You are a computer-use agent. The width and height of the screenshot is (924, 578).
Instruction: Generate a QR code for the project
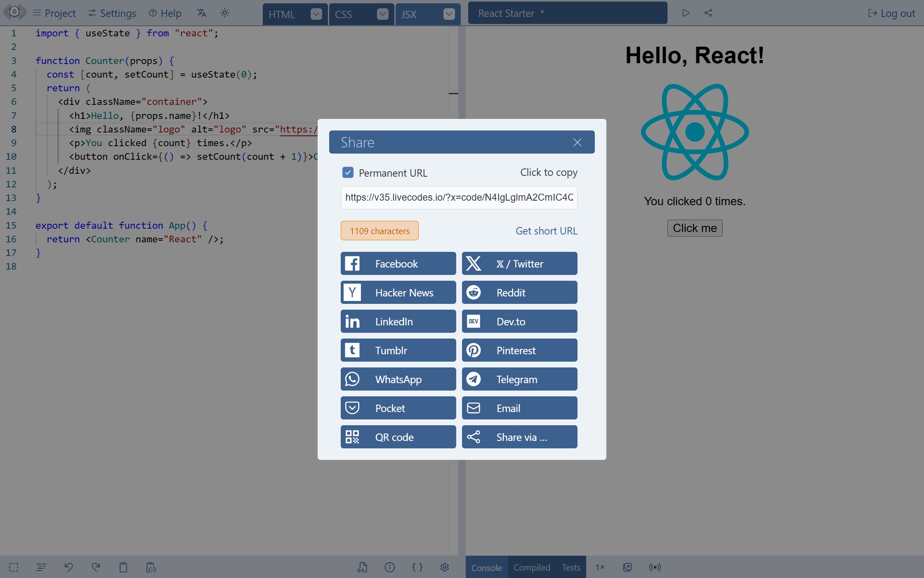398,436
